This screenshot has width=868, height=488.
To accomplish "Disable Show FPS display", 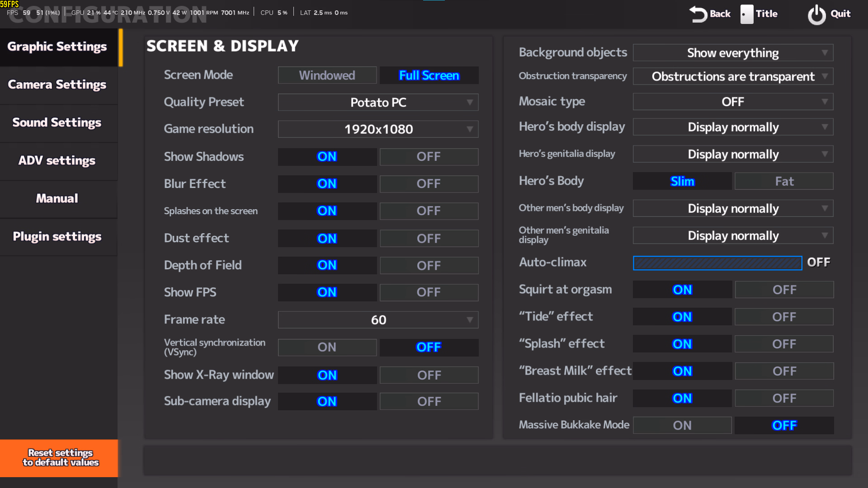I will (429, 292).
